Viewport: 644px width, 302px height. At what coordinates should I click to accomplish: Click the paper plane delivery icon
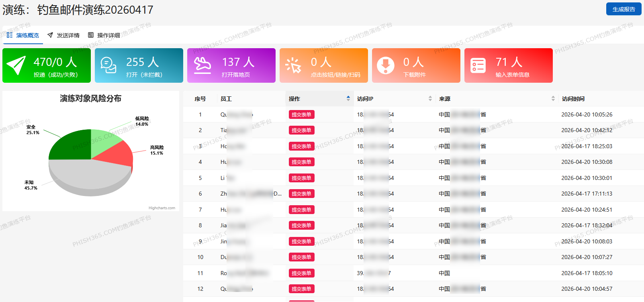pyautogui.click(x=16, y=65)
